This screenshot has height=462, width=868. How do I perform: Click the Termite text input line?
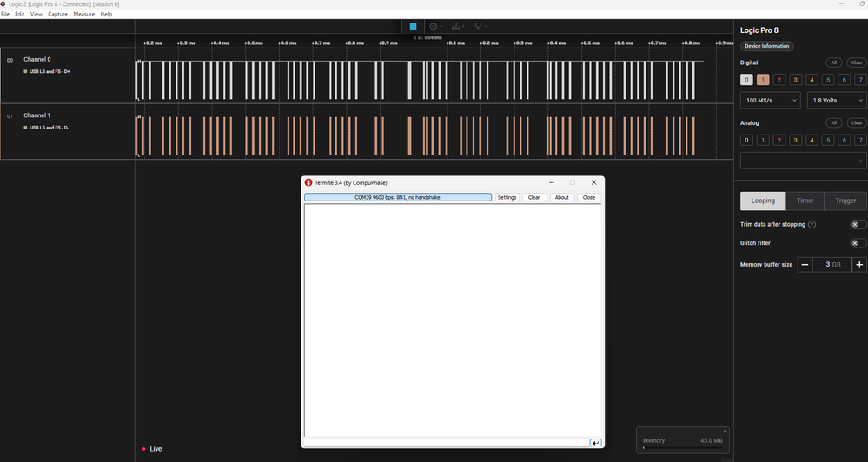[447, 443]
